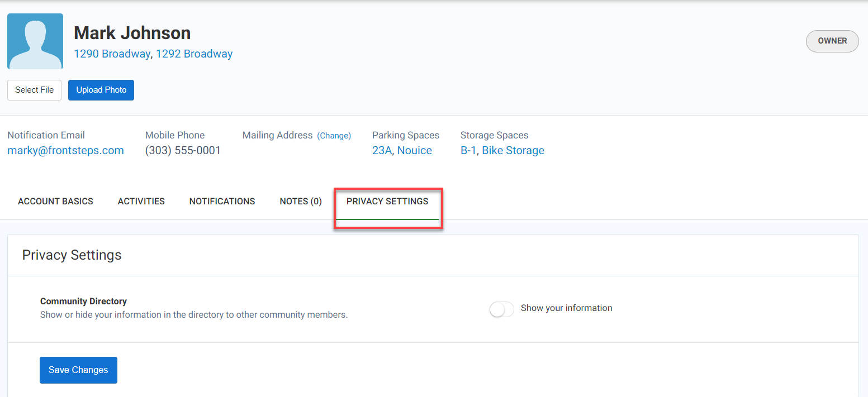The image size is (868, 397).
Task: Click the Save Changes button
Action: point(78,370)
